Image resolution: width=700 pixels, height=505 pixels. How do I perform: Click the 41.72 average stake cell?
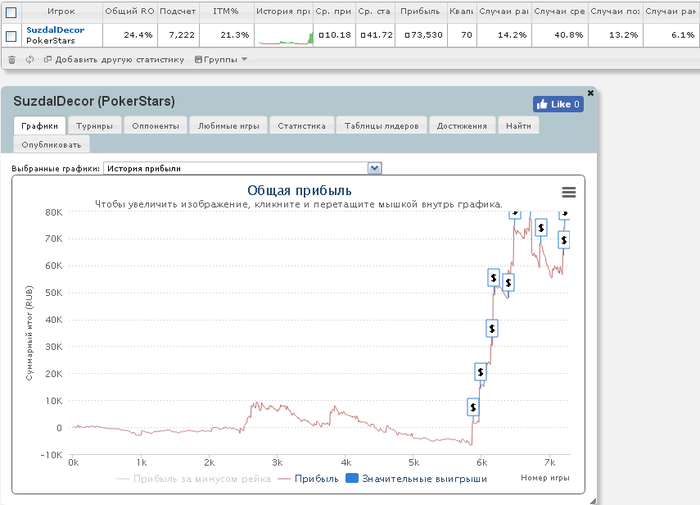tap(376, 35)
